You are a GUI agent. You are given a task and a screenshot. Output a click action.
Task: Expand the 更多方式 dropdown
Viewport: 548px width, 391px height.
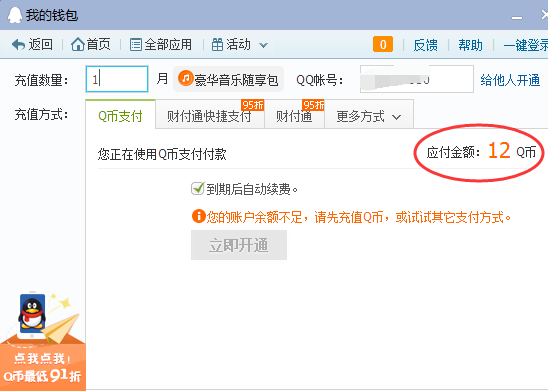pos(369,115)
